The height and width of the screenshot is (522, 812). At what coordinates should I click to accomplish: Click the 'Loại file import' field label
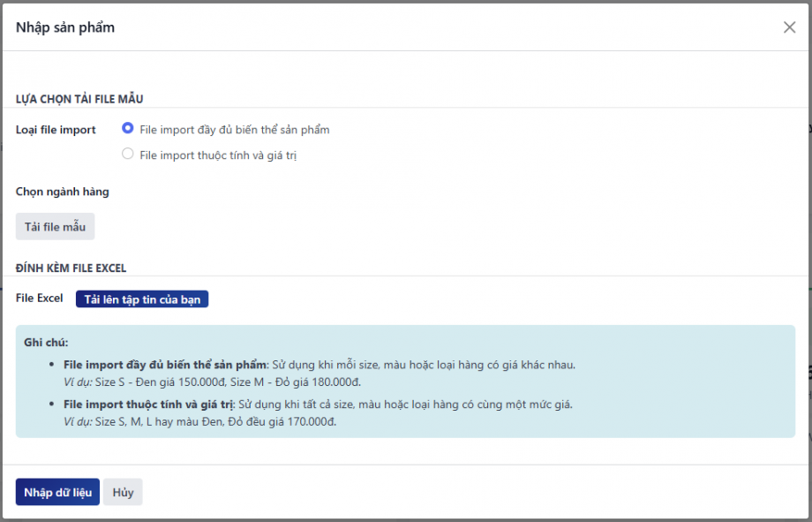coord(56,130)
